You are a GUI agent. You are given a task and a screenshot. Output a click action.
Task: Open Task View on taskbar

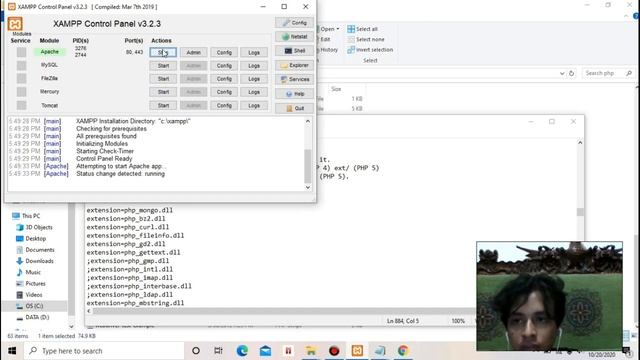[218, 351]
